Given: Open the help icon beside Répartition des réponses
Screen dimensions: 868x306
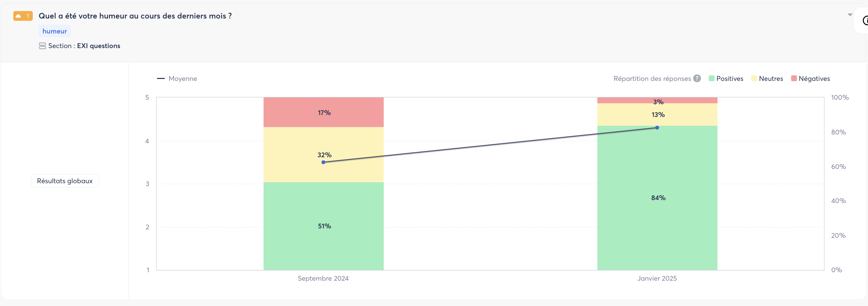Looking at the screenshot, I should 697,78.
